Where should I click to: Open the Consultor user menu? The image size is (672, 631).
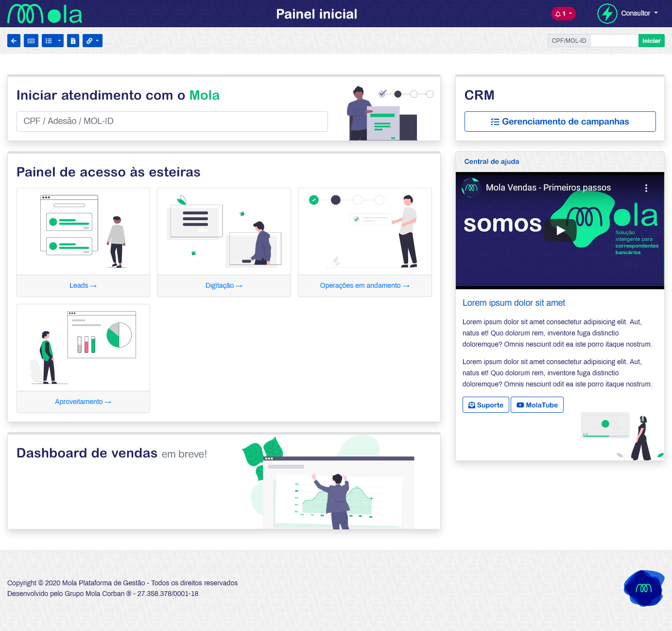639,14
